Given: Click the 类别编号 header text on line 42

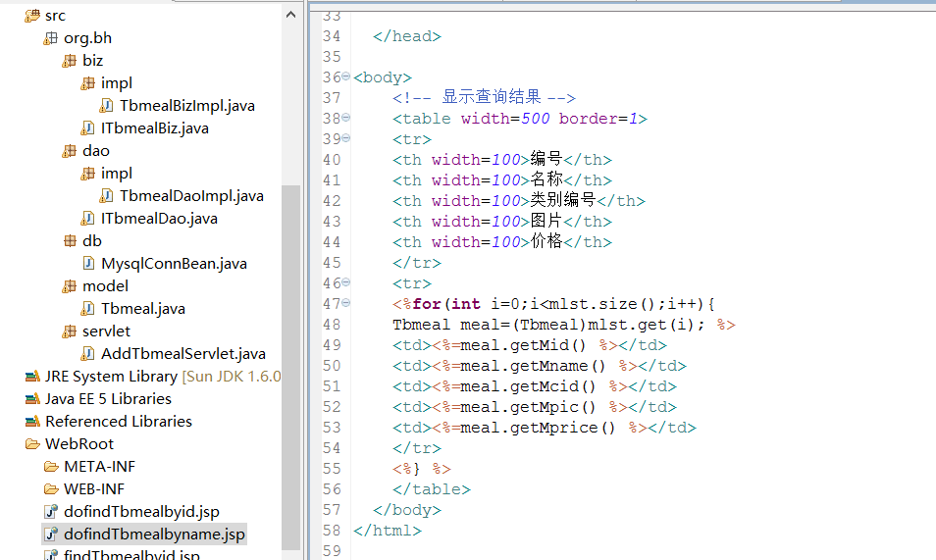Looking at the screenshot, I should 563,200.
